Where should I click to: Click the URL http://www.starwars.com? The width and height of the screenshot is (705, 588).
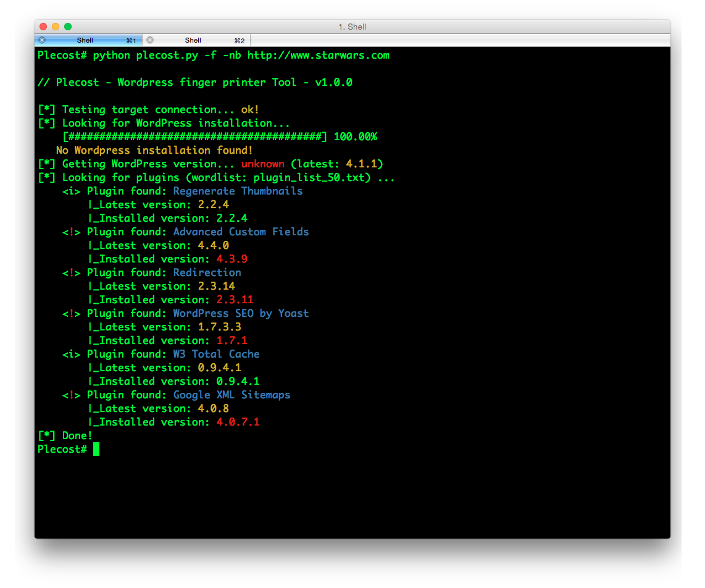319,56
